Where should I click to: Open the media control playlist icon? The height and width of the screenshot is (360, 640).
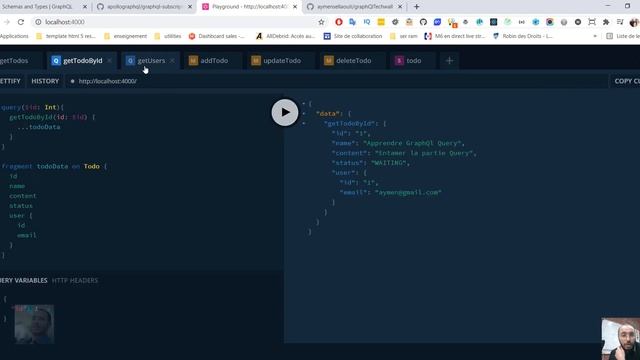click(x=620, y=22)
